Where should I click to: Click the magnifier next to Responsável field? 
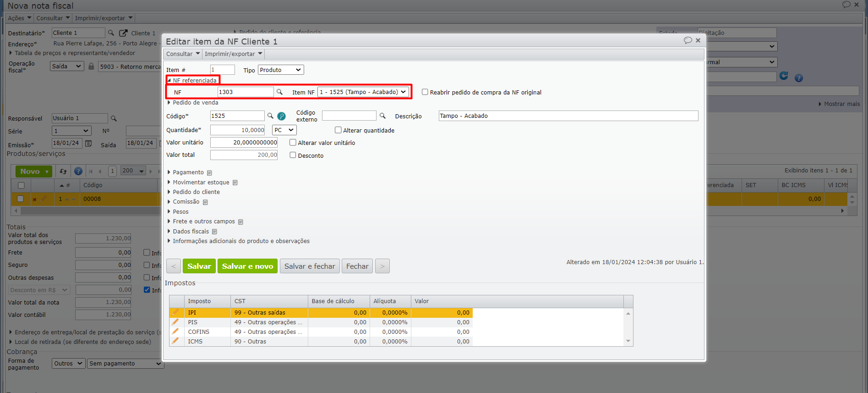click(x=114, y=118)
